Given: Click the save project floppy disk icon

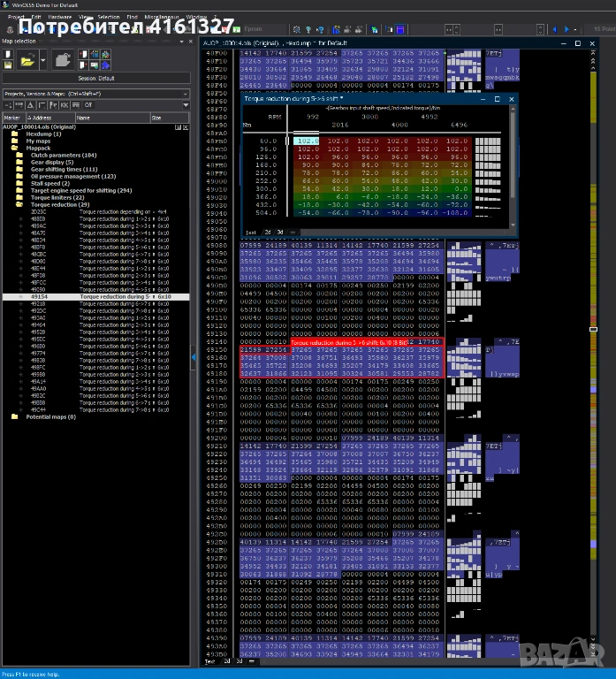Looking at the screenshot, I should click(x=7, y=65).
